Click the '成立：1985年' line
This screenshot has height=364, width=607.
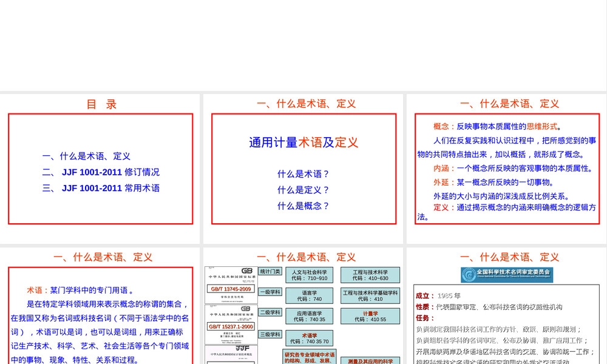pyautogui.click(x=438, y=296)
